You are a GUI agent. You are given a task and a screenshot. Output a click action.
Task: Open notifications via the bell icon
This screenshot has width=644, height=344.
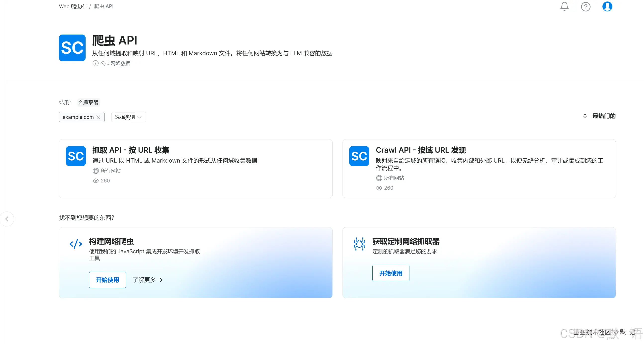564,6
